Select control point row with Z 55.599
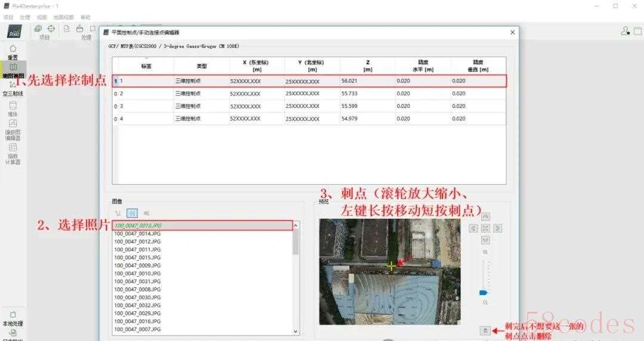The height and width of the screenshot is (341, 644). pos(309,106)
